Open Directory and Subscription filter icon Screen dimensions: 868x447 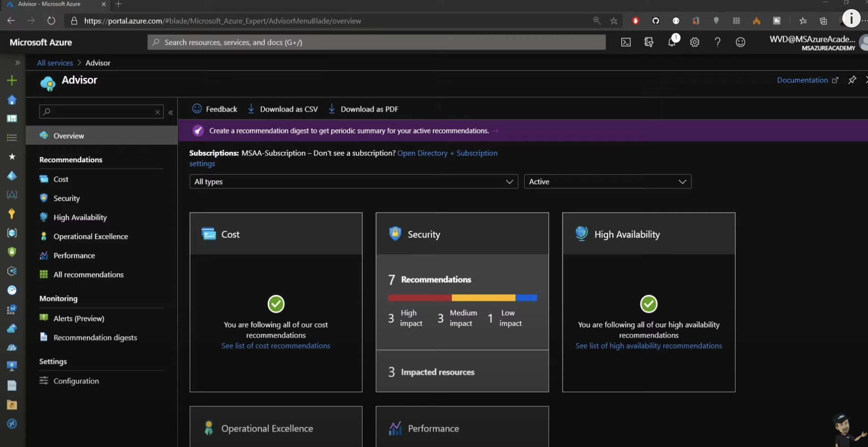(649, 42)
